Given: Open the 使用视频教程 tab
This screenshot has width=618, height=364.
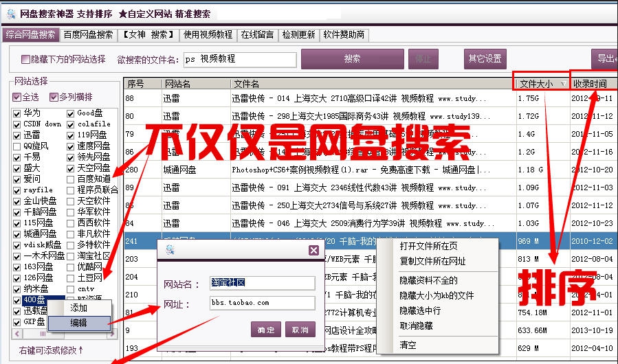Looking at the screenshot, I should pyautogui.click(x=208, y=34).
